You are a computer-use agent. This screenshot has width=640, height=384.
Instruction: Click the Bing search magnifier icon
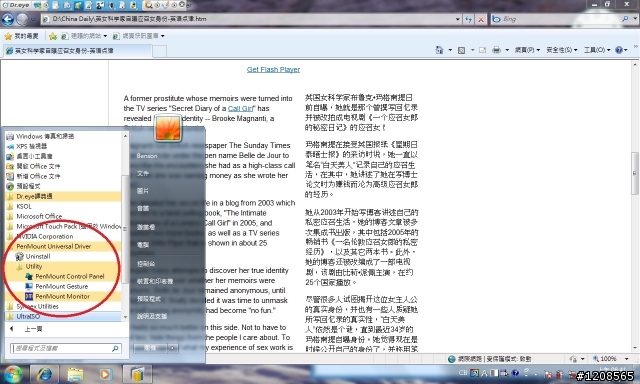(625, 19)
